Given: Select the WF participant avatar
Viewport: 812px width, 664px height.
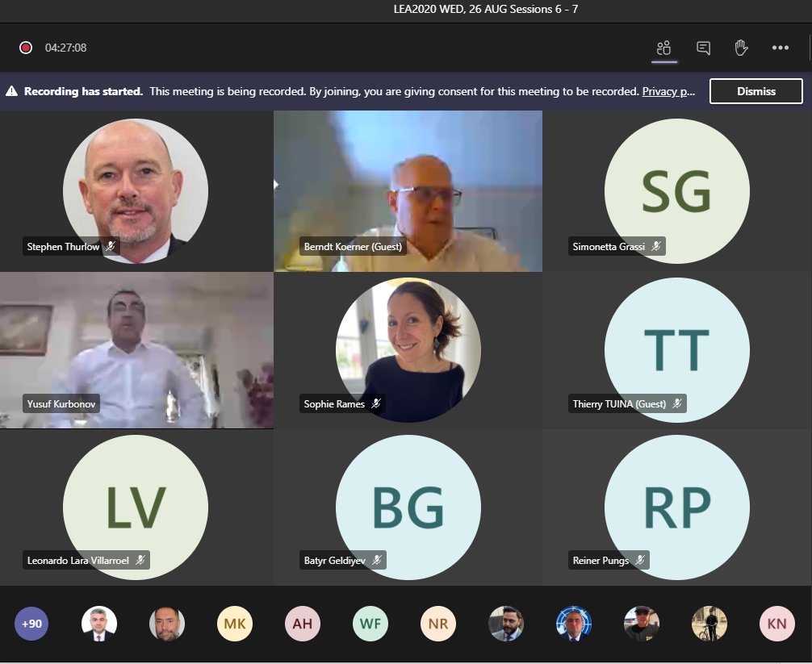Looking at the screenshot, I should coord(370,624).
